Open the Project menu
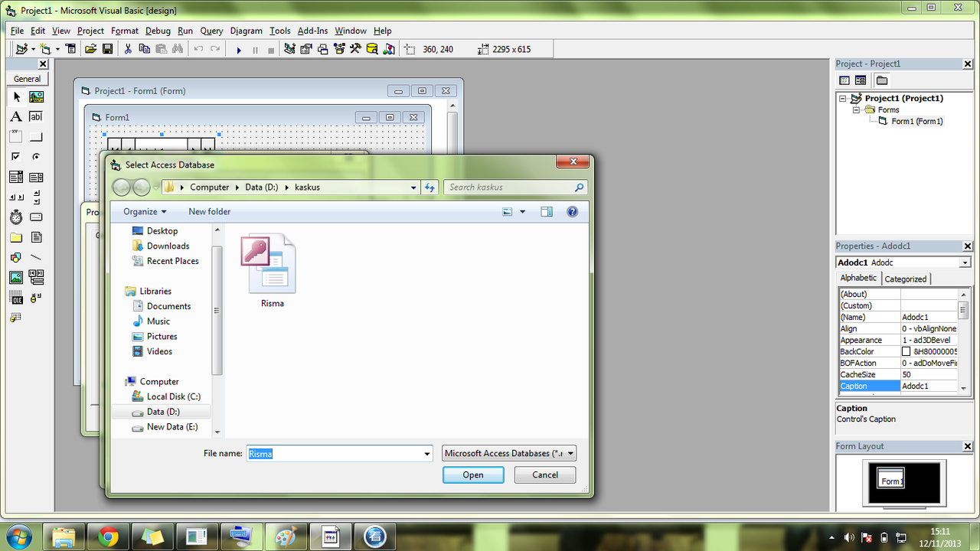Image resolution: width=980 pixels, height=551 pixels. (90, 31)
